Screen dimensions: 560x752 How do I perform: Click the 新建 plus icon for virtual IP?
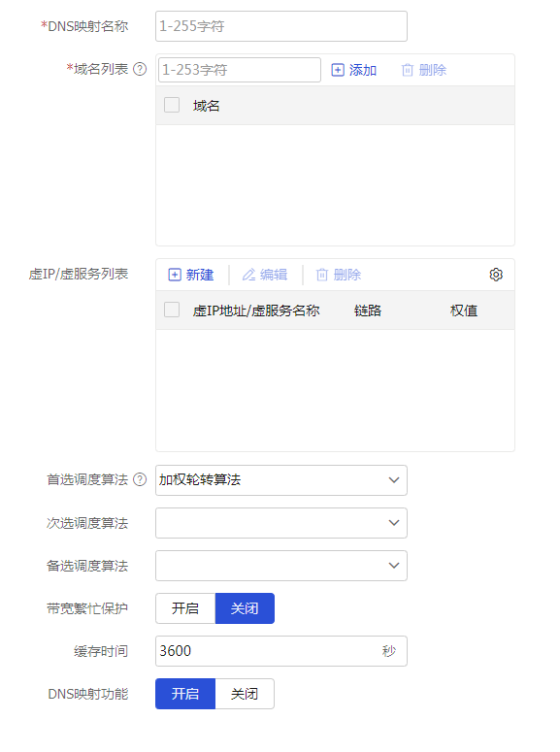[x=175, y=275]
